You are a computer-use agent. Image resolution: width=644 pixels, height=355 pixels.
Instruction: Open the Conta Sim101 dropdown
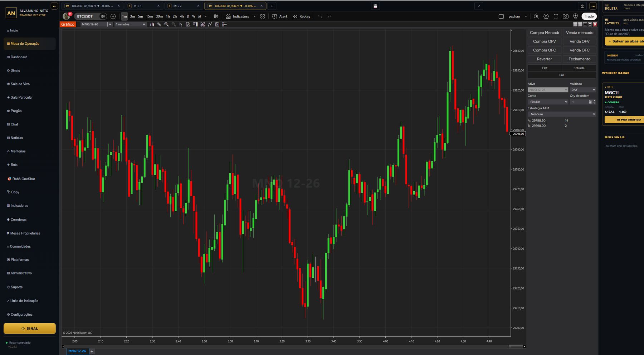click(x=548, y=102)
